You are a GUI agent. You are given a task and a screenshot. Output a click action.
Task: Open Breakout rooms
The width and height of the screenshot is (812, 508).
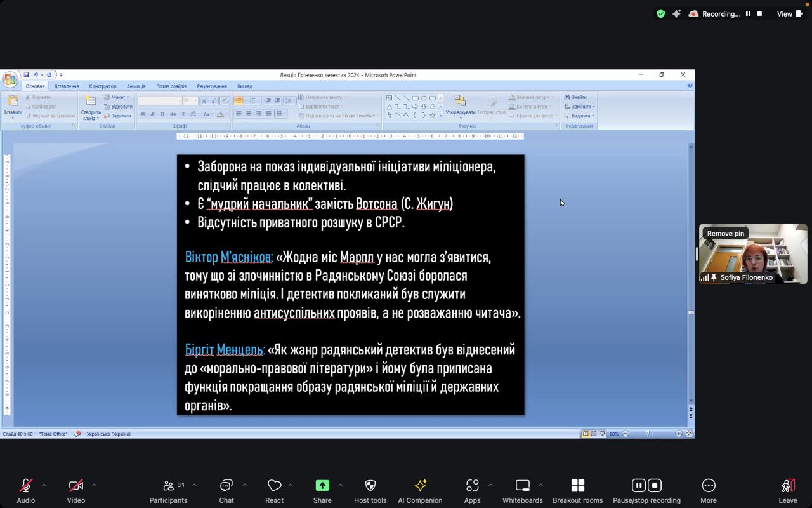tap(577, 486)
